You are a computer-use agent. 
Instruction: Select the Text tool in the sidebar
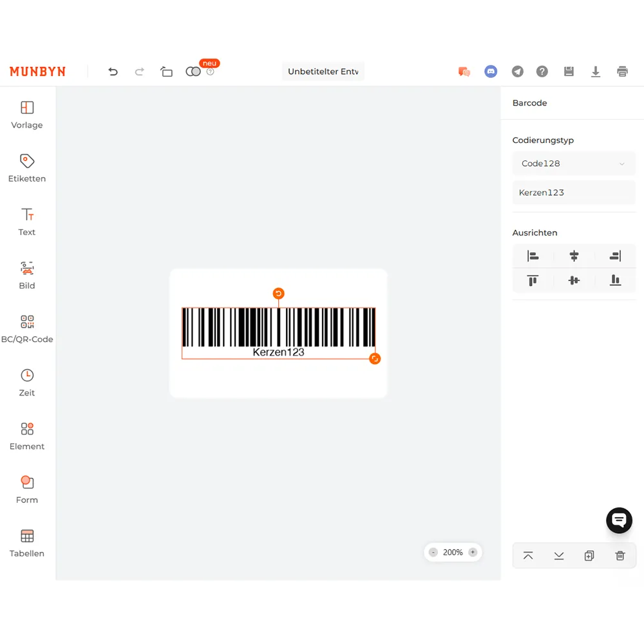[x=27, y=222]
